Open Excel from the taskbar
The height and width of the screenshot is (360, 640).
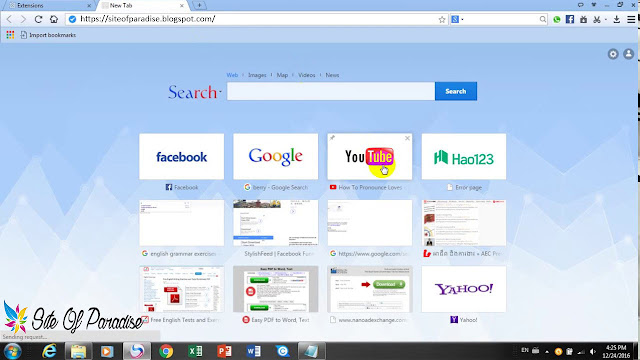pos(195,351)
